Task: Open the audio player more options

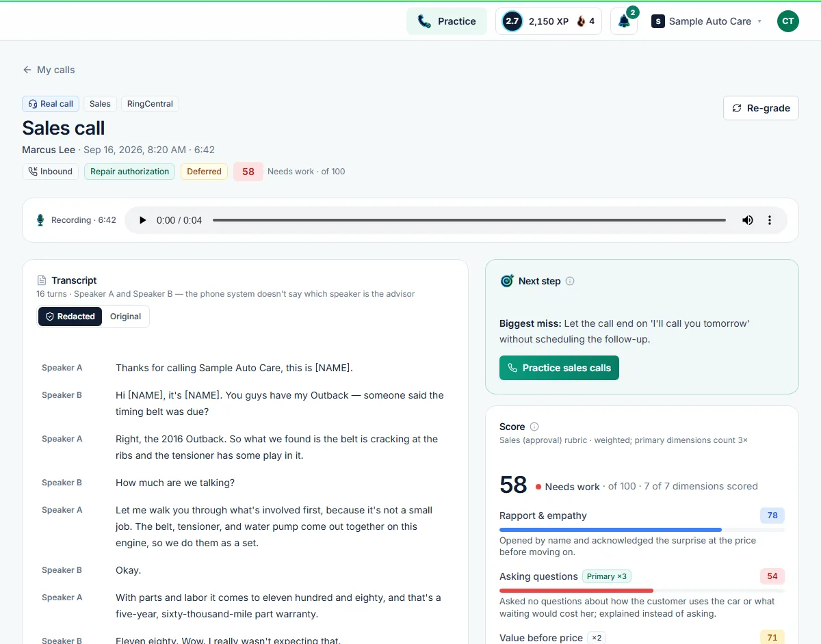Action: tap(770, 220)
